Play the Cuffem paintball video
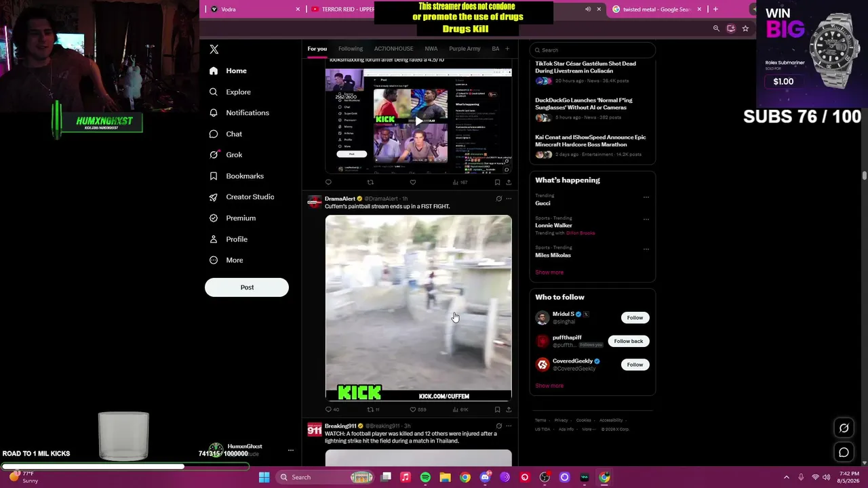The image size is (868, 488). (418, 308)
